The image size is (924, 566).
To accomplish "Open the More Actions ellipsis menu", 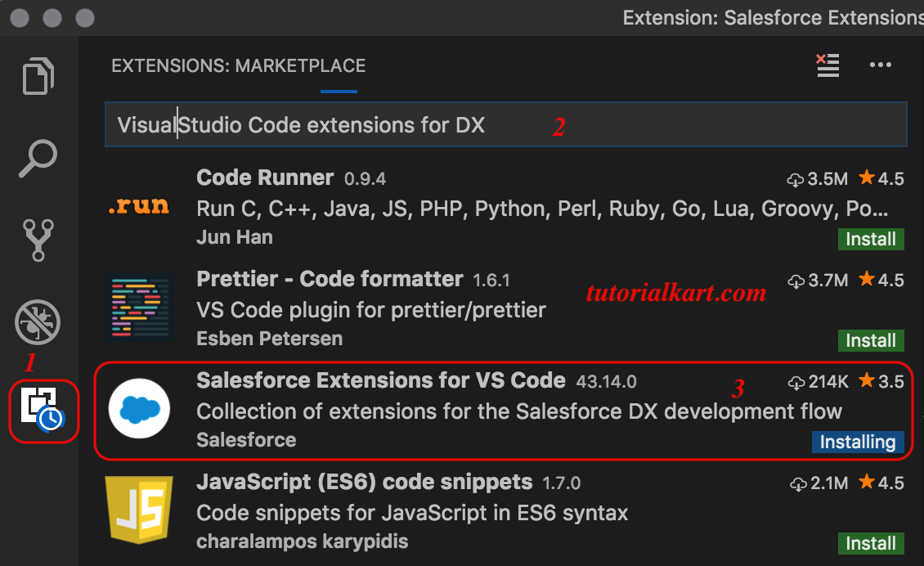I will [881, 65].
